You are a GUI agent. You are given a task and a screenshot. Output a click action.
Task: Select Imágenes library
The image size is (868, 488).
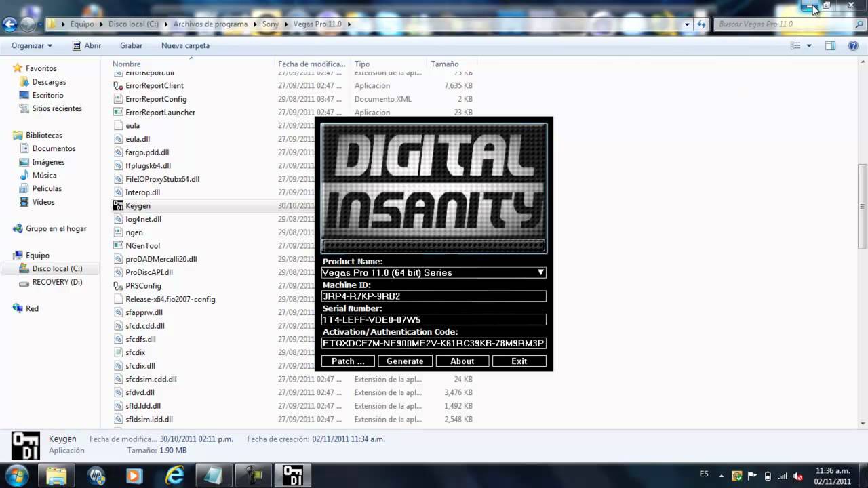coord(48,162)
